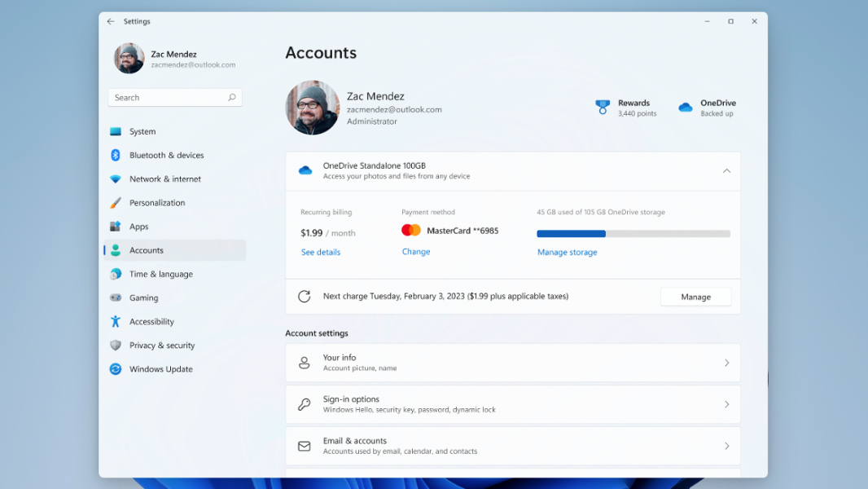Screen dimensions: 868x489
Task: Expand Email & accounts row
Action: click(x=726, y=446)
